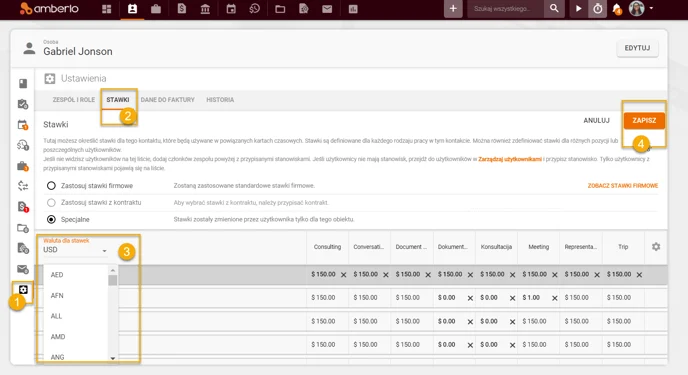Clear the Consulting rate in the highlighted row

(344, 275)
